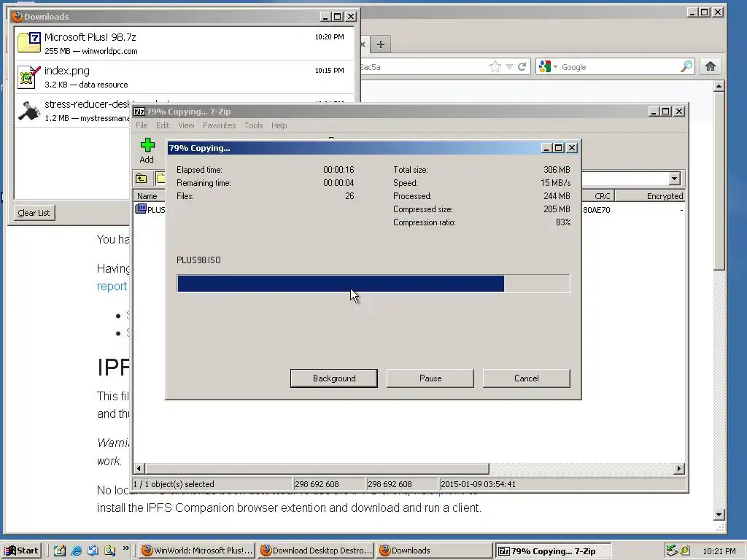Viewport: 747px width, 560px height.
Task: Click the Start button
Action: pyautogui.click(x=21, y=551)
